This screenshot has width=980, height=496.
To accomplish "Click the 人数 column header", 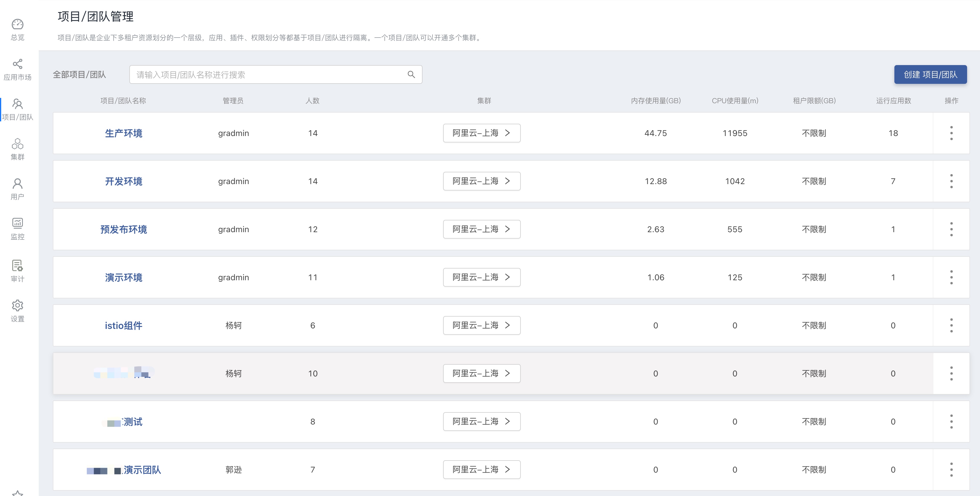I will [312, 101].
